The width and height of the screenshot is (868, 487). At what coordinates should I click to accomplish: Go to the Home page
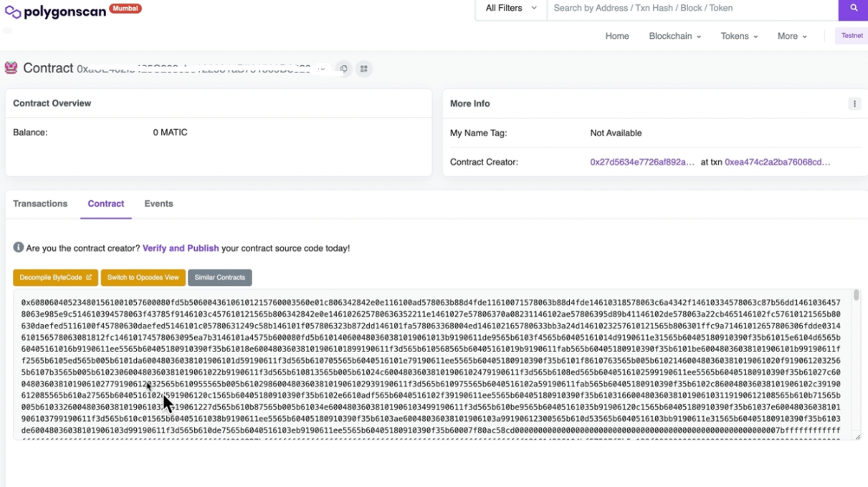[x=616, y=37]
